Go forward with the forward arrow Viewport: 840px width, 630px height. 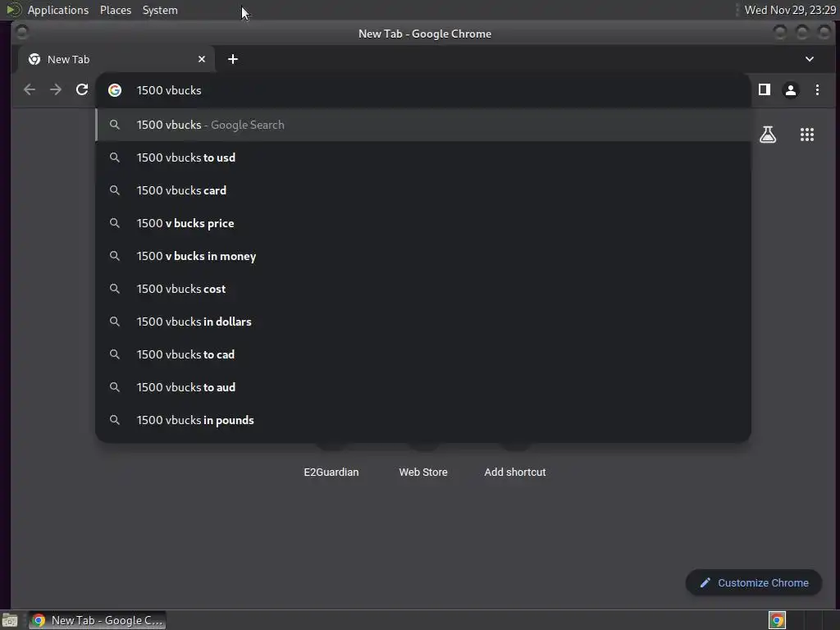point(56,90)
